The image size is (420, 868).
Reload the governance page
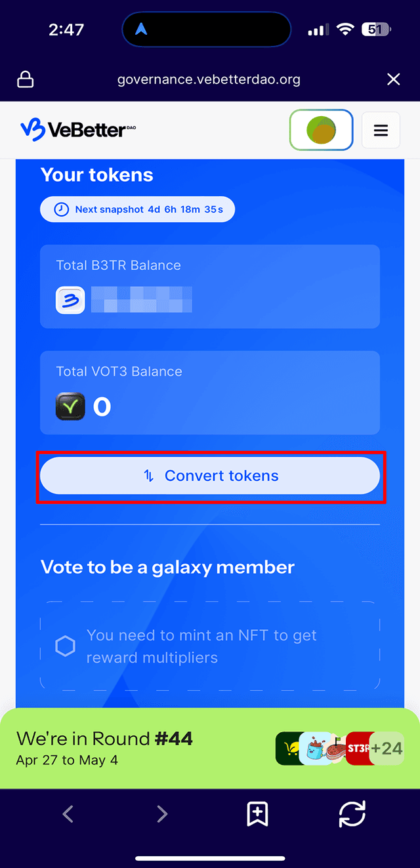pos(352,814)
